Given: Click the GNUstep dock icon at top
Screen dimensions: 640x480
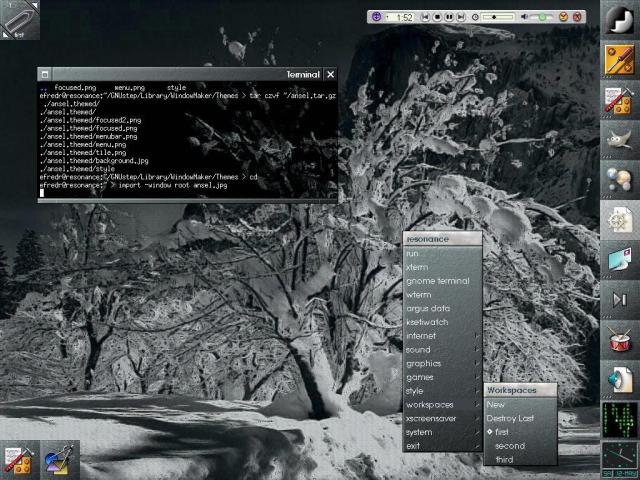Looking at the screenshot, I should [619, 20].
